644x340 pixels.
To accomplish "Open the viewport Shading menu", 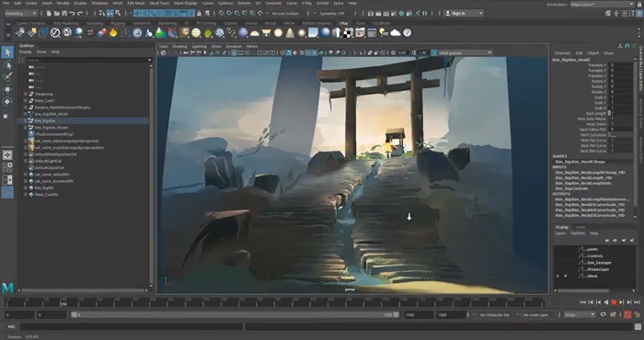I will coord(179,46).
